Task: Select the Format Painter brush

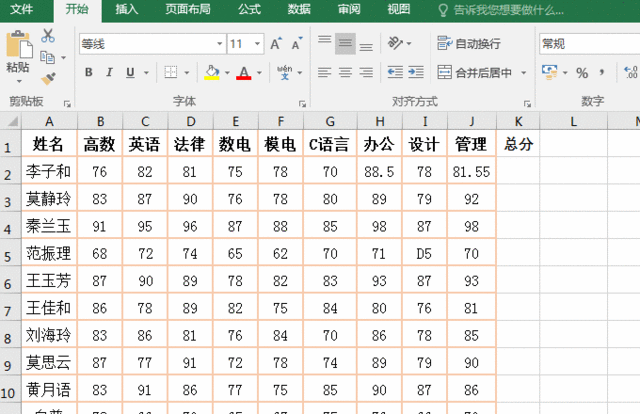Action: click(48, 78)
